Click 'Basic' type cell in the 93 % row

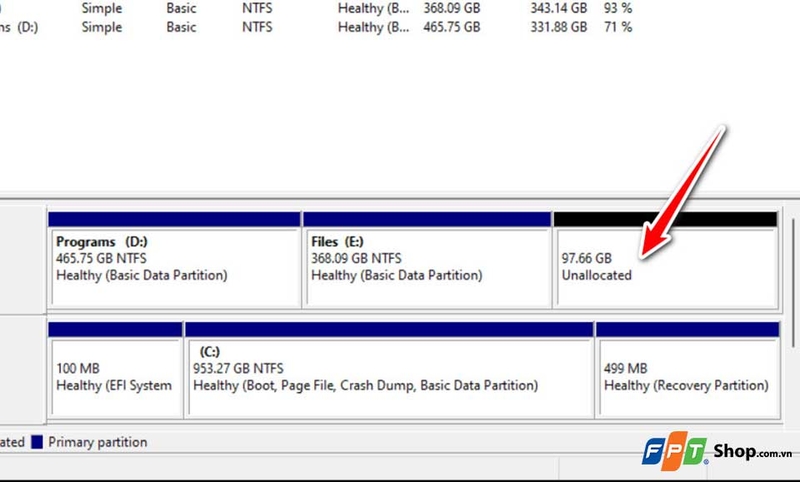181,8
